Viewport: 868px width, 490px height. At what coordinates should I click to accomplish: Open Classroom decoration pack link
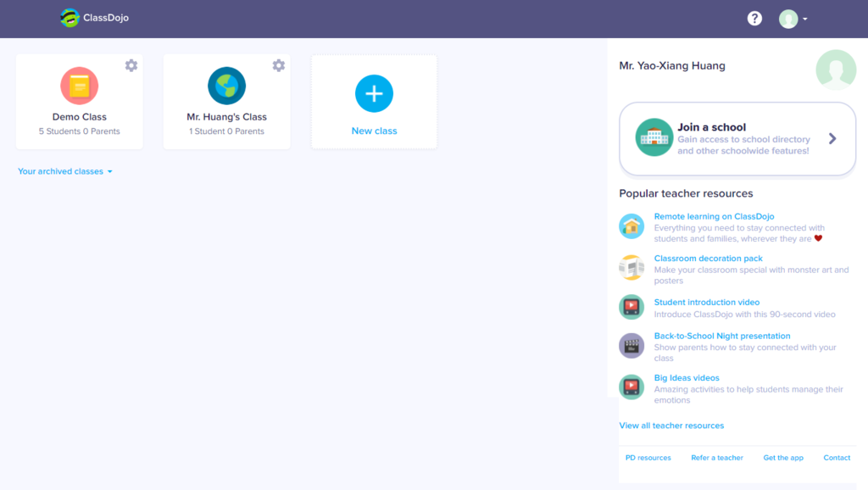click(708, 259)
